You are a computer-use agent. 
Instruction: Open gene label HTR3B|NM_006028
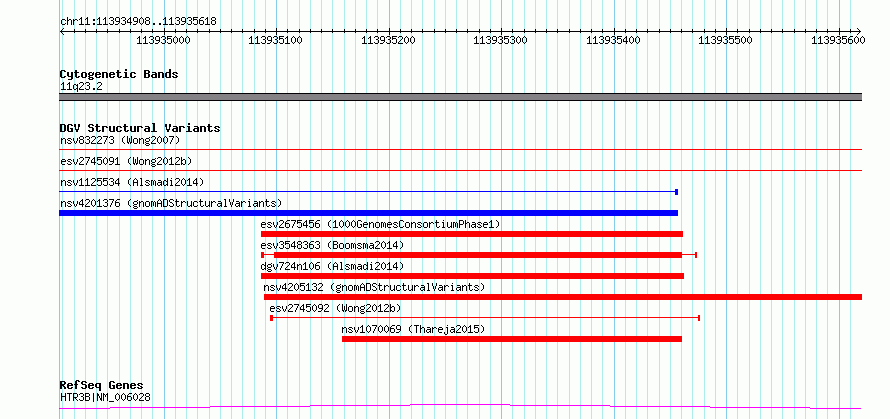106,397
